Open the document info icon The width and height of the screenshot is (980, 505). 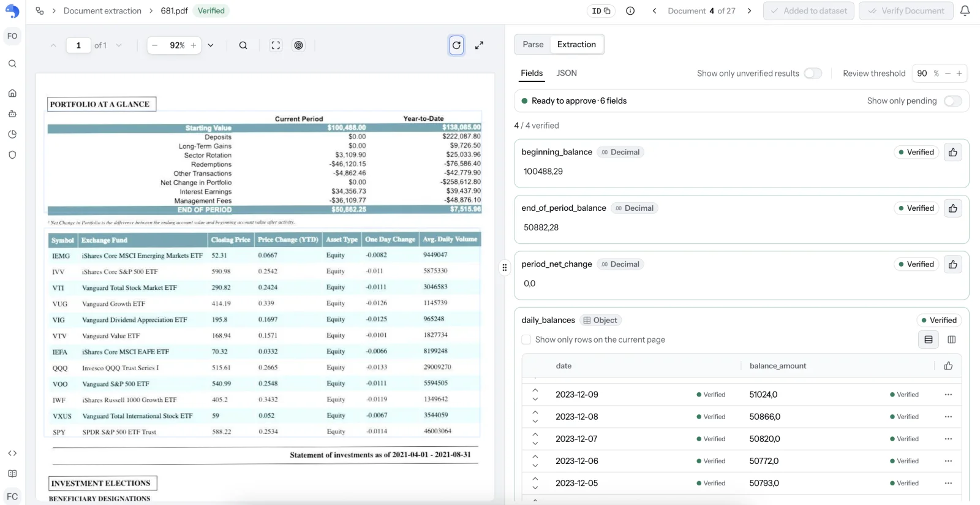click(630, 11)
